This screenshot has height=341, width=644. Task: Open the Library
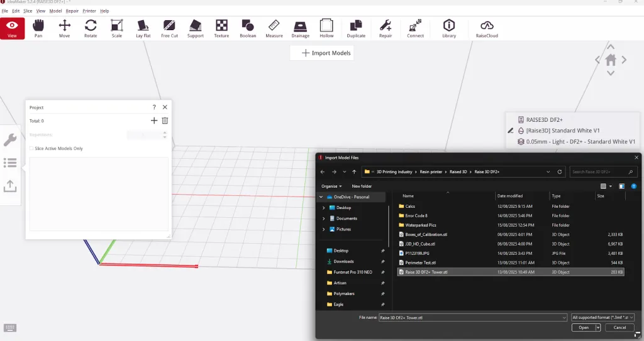pyautogui.click(x=449, y=28)
